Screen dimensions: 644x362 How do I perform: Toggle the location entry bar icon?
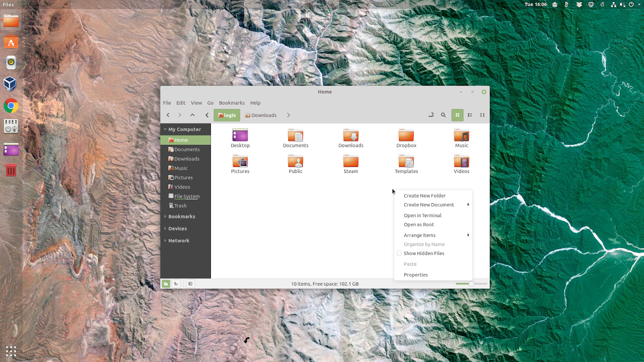pos(431,115)
